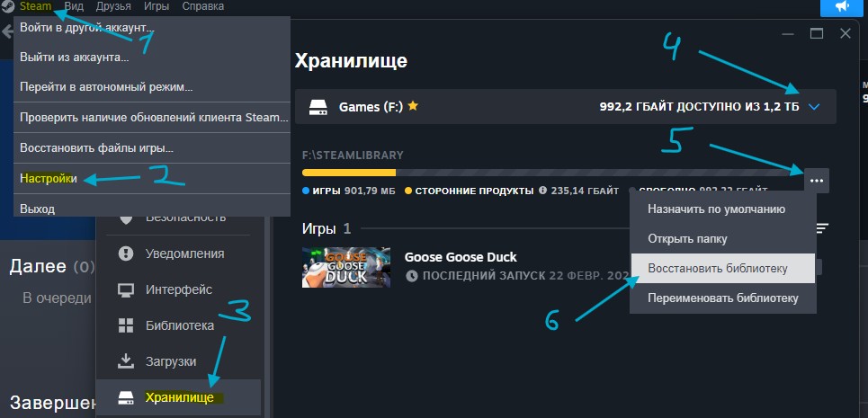868x418 pixels.
Task: Click the drive icon beside Games (F:)
Action: [318, 107]
